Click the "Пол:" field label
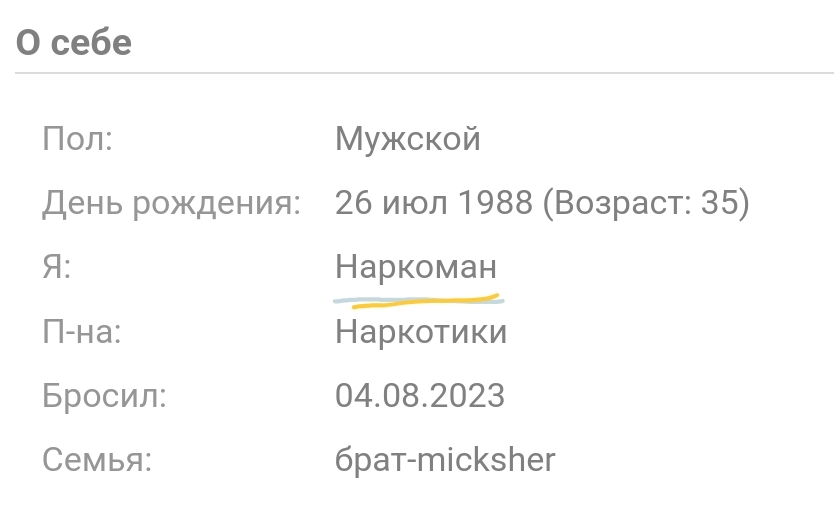 (77, 139)
